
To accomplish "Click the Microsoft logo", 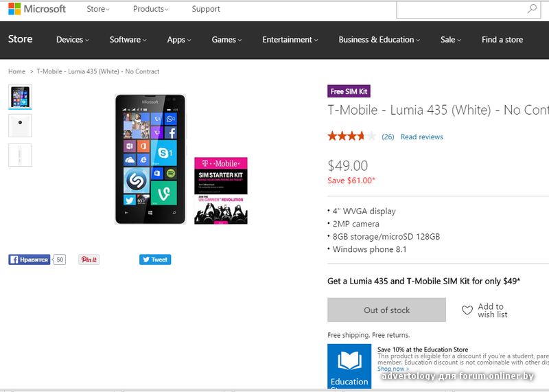I will pos(37,9).
